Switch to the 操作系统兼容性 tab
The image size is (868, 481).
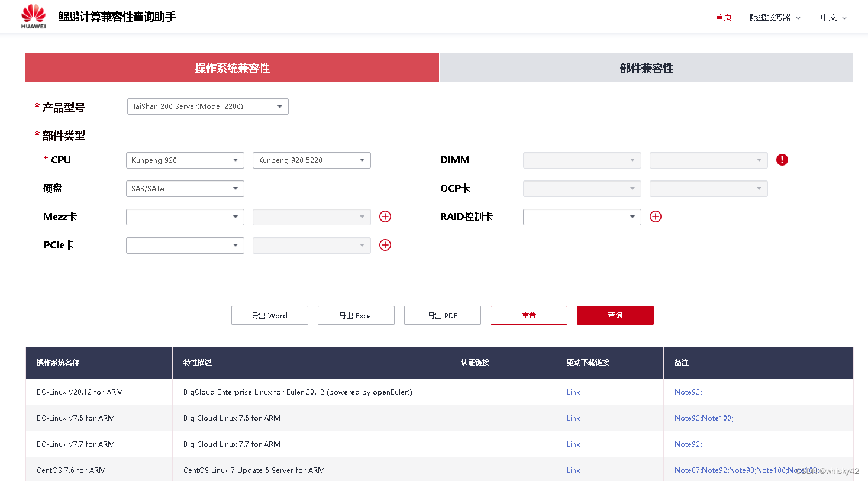point(232,68)
